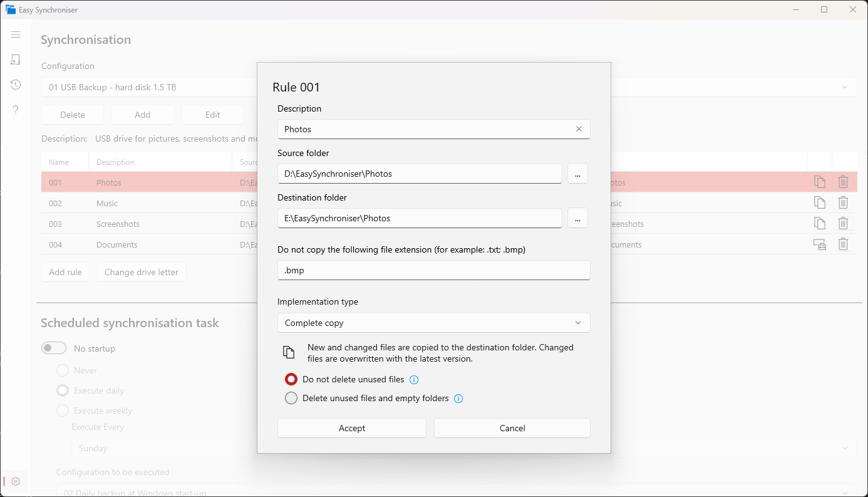Open the Configuration dropdown chevron
This screenshot has width=868, height=497.
coord(845,87)
